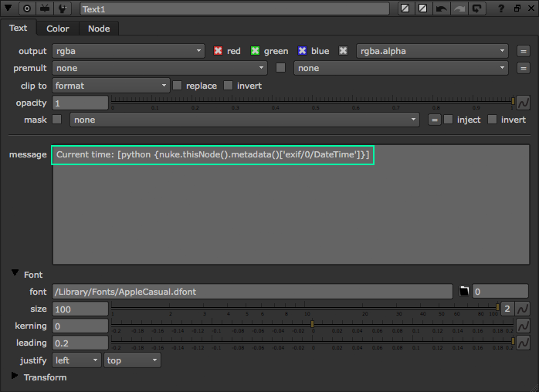Open the help question mark icon

[500, 8]
